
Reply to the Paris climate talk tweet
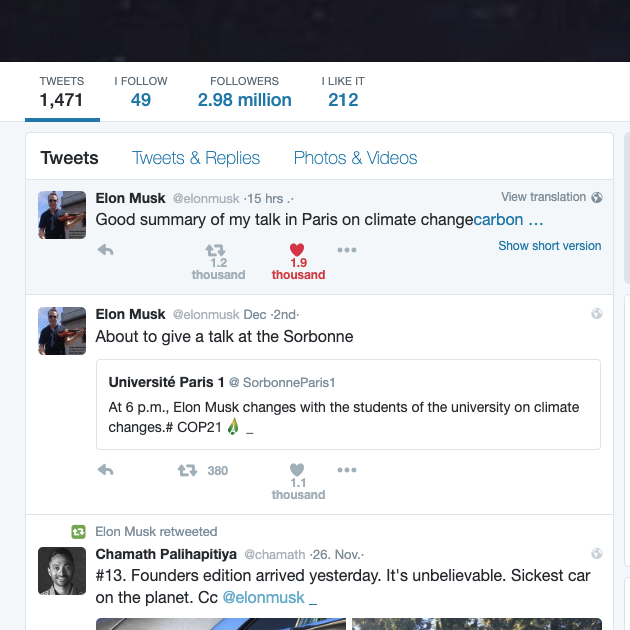tap(105, 250)
